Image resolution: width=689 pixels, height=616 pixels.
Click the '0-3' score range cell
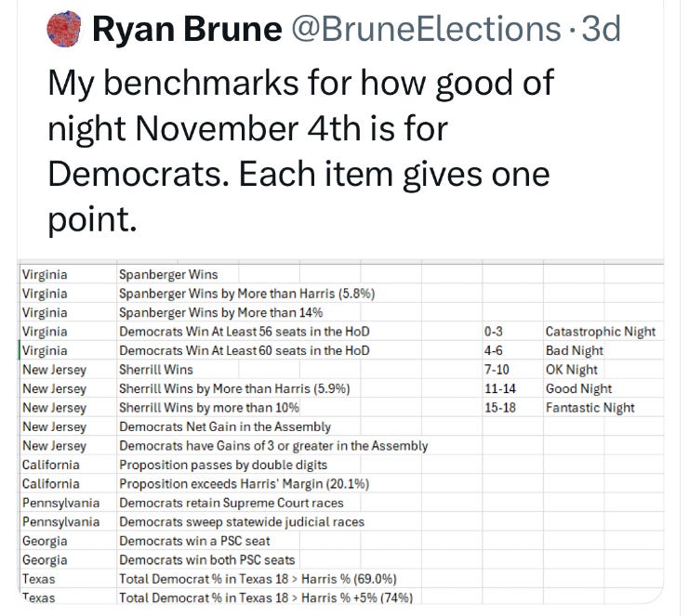click(494, 332)
